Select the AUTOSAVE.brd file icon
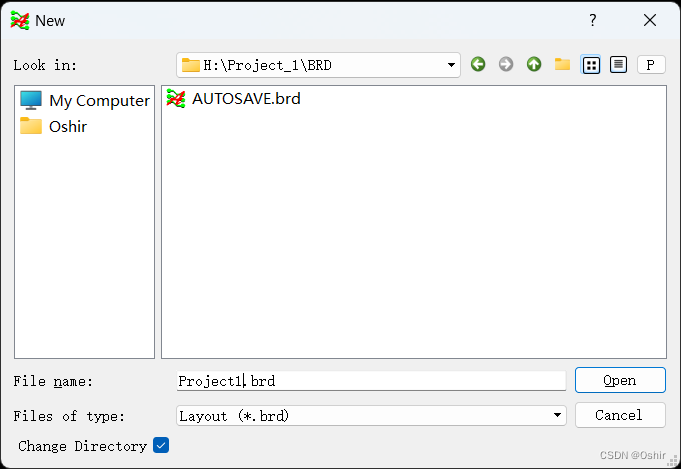Viewport: 681px width, 469px height. pyautogui.click(x=177, y=99)
